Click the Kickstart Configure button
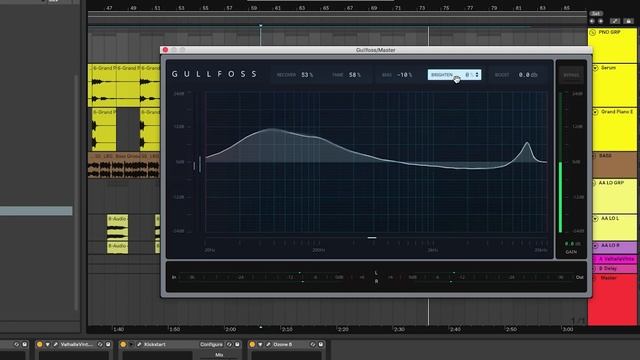640x360 pixels. pos(211,344)
